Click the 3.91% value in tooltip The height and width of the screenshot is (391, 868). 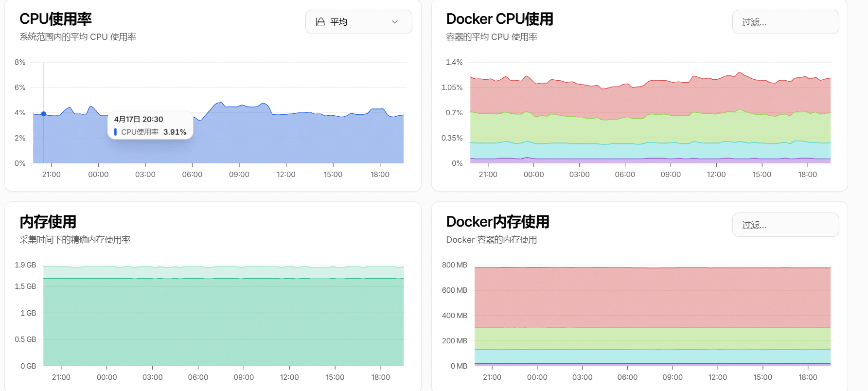coord(175,132)
